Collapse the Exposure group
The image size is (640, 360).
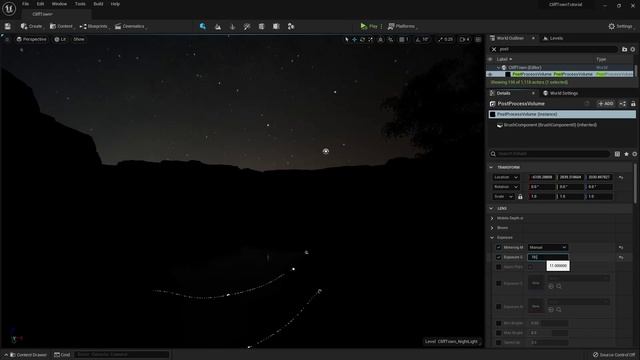[x=492, y=238]
